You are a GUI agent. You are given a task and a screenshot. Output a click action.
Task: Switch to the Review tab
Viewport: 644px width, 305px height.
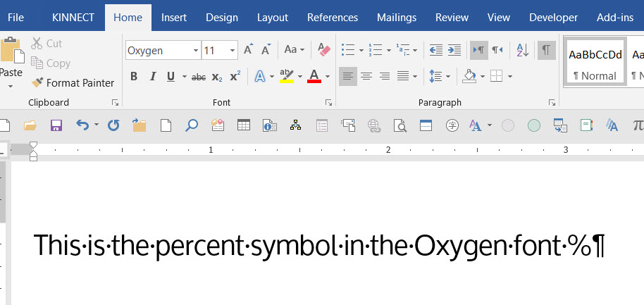pos(452,18)
